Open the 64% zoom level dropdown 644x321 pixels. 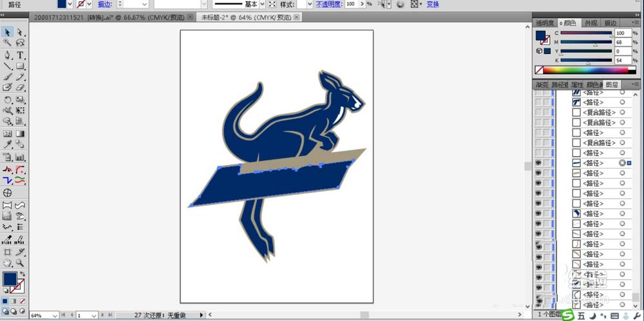coord(55,316)
